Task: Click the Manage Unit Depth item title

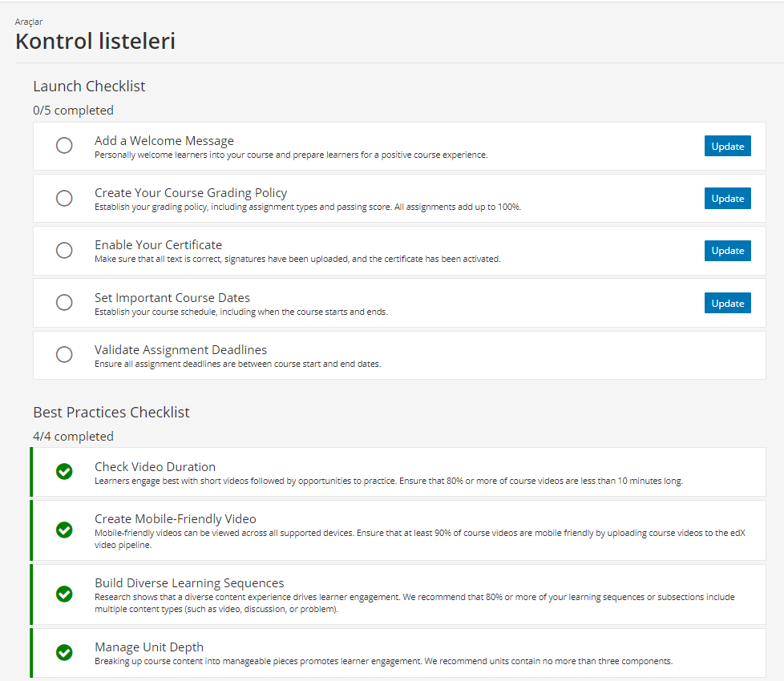Action: pyautogui.click(x=149, y=647)
